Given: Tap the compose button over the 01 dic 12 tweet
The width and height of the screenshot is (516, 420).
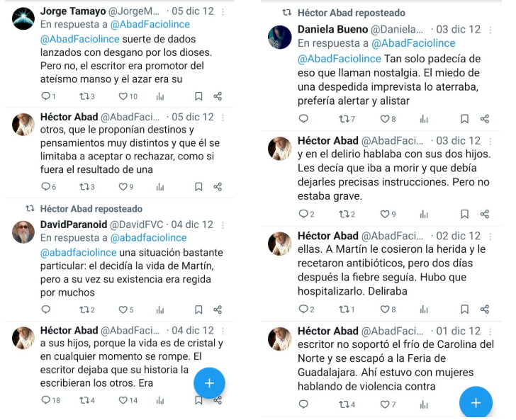Looking at the screenshot, I should pos(476,403).
